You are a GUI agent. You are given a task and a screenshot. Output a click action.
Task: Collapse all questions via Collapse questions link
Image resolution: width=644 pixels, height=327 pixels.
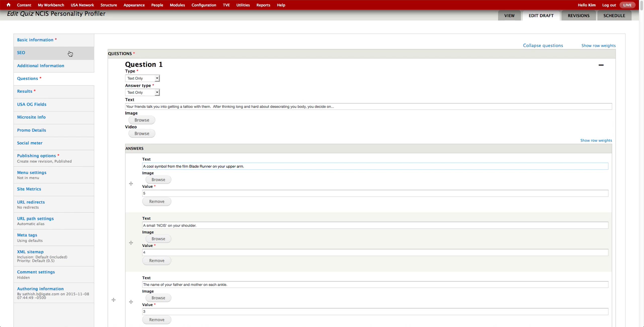tap(543, 46)
